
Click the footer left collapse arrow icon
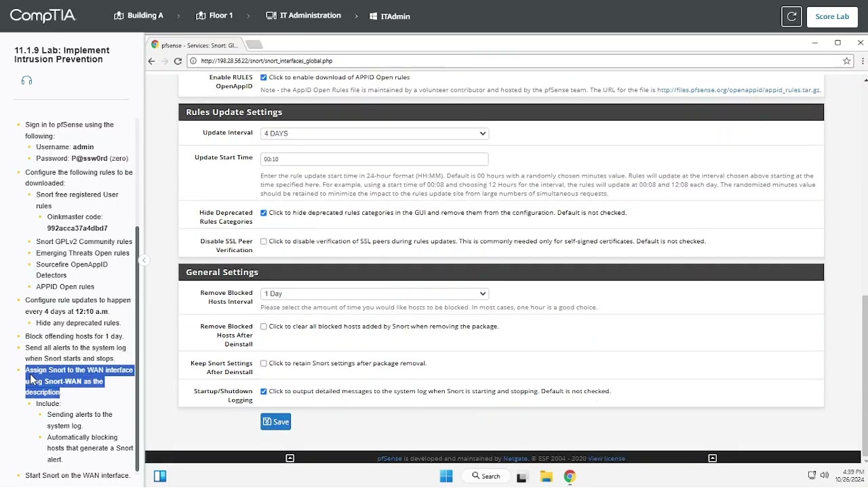(x=290, y=458)
